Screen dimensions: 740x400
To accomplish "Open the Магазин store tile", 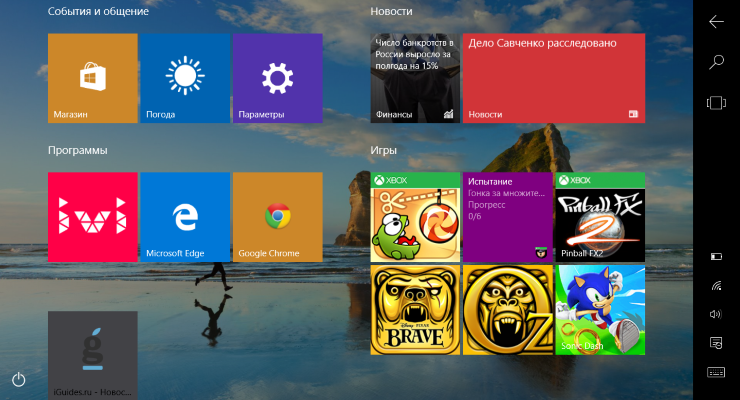I will click(92, 78).
